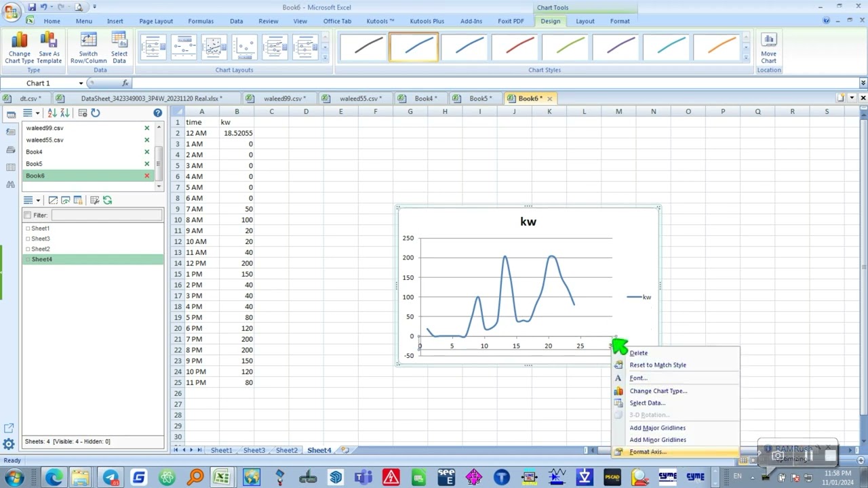Click the kw chart title

click(x=528, y=222)
